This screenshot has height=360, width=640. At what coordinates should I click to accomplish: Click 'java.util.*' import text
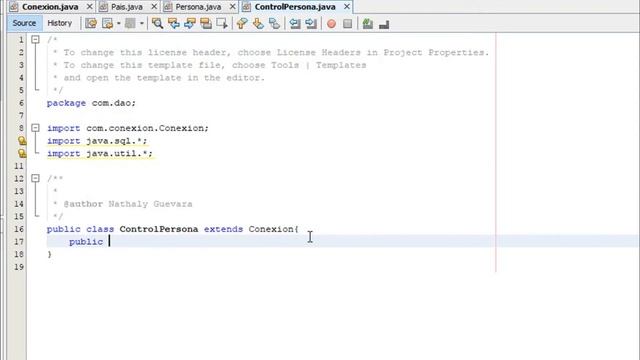117,153
